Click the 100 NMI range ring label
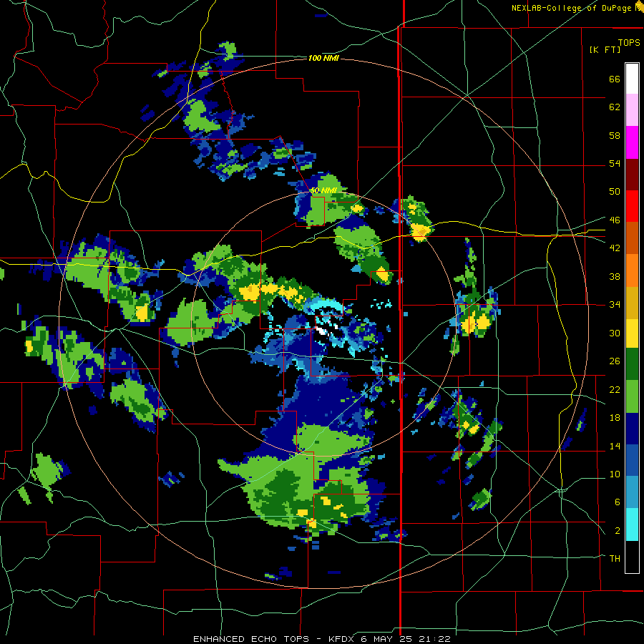 coord(323,58)
